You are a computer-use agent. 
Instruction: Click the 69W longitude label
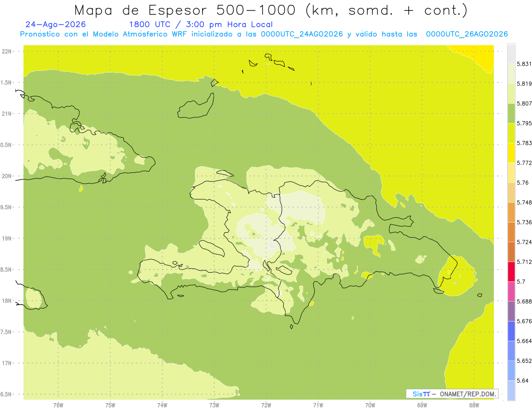tap(422, 405)
